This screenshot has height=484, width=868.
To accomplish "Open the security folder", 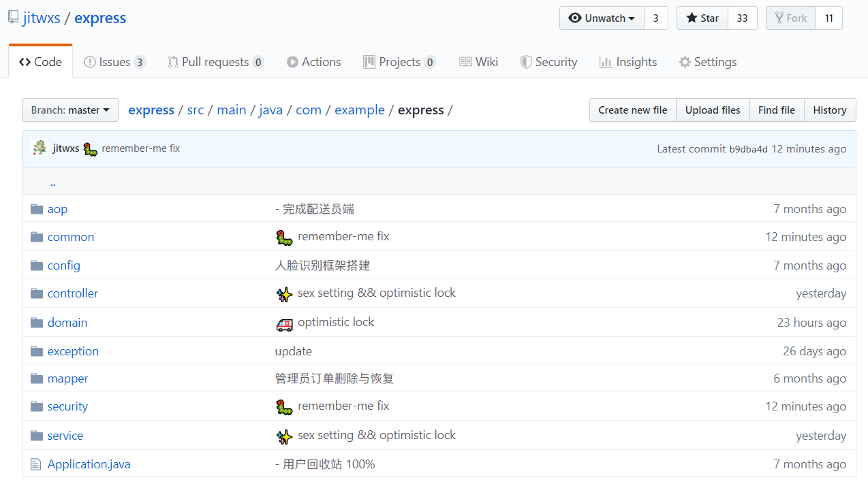I will coord(67,406).
